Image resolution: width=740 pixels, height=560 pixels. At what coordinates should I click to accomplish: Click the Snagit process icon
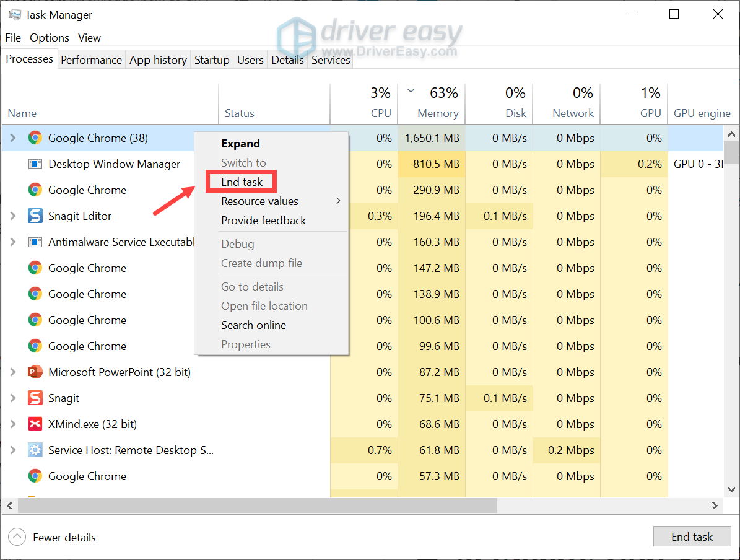(35, 398)
